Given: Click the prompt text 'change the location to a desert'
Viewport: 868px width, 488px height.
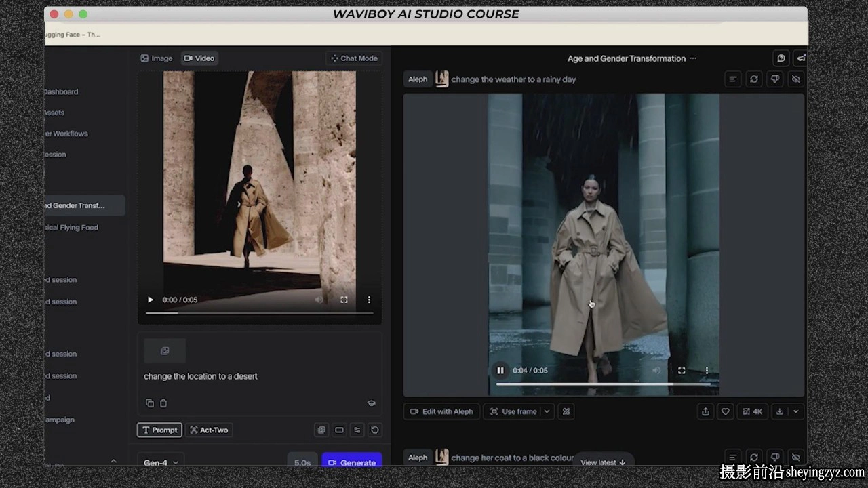Looking at the screenshot, I should [x=201, y=376].
